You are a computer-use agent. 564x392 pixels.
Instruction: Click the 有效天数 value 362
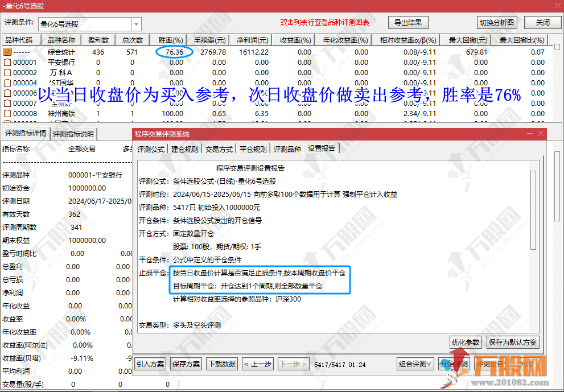click(74, 214)
